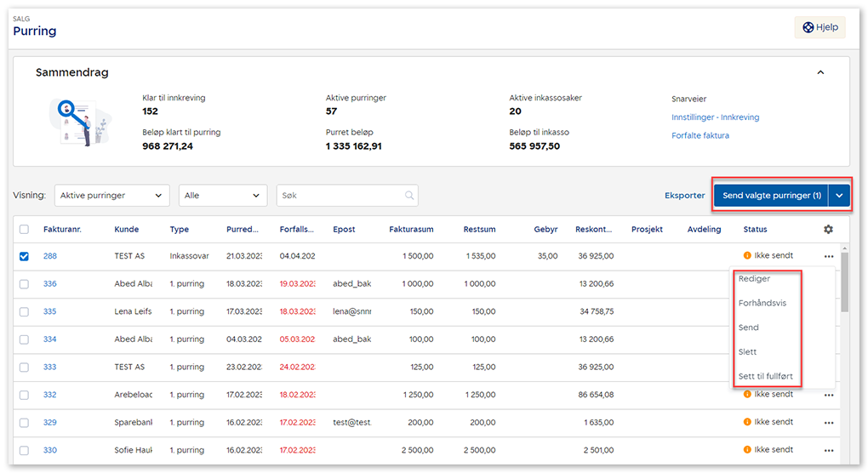Open three-dot menu for invoice 288

(828, 256)
